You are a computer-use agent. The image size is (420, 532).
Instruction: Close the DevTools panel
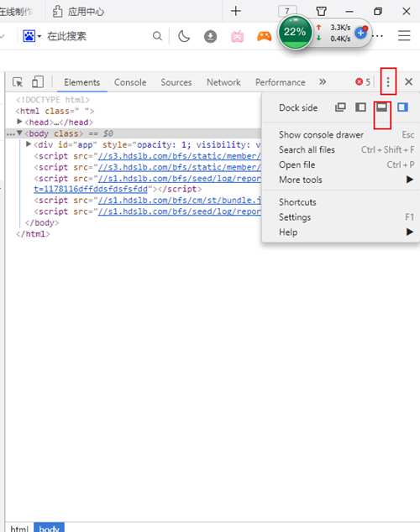click(408, 81)
